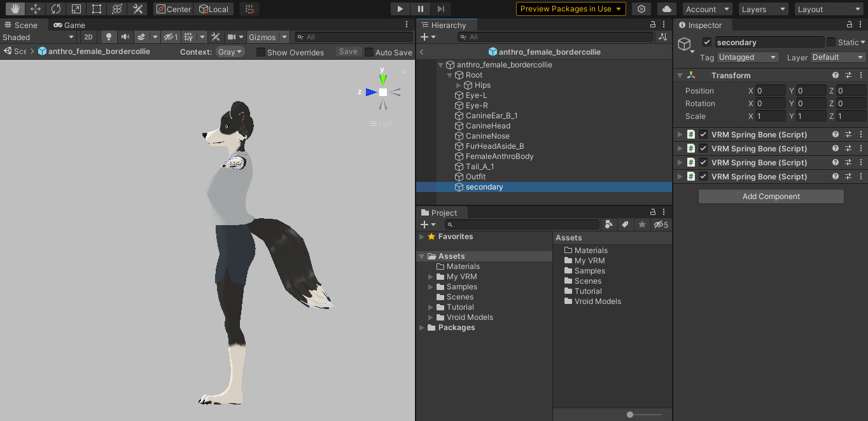Click the Preview Packages in Use button
868x421 pixels.
point(570,9)
